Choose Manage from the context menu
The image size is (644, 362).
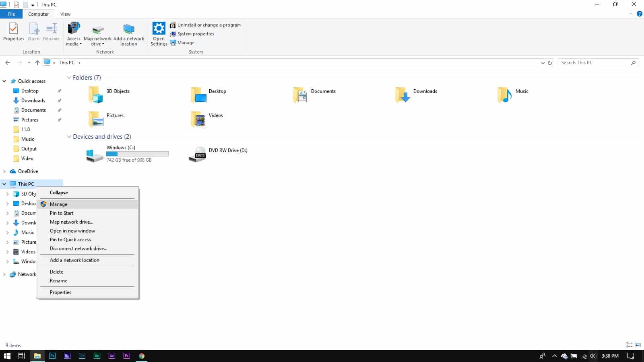pyautogui.click(x=59, y=204)
